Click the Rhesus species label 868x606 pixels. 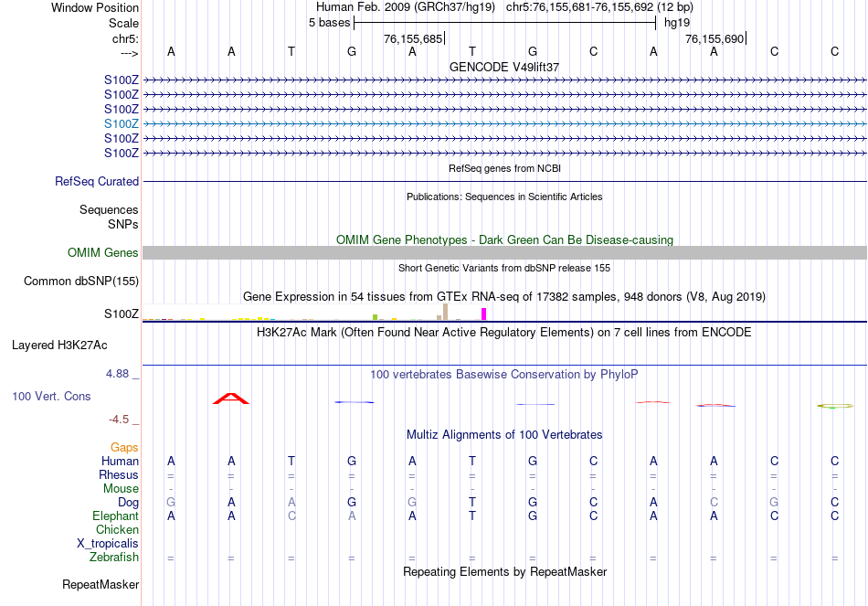(x=119, y=474)
